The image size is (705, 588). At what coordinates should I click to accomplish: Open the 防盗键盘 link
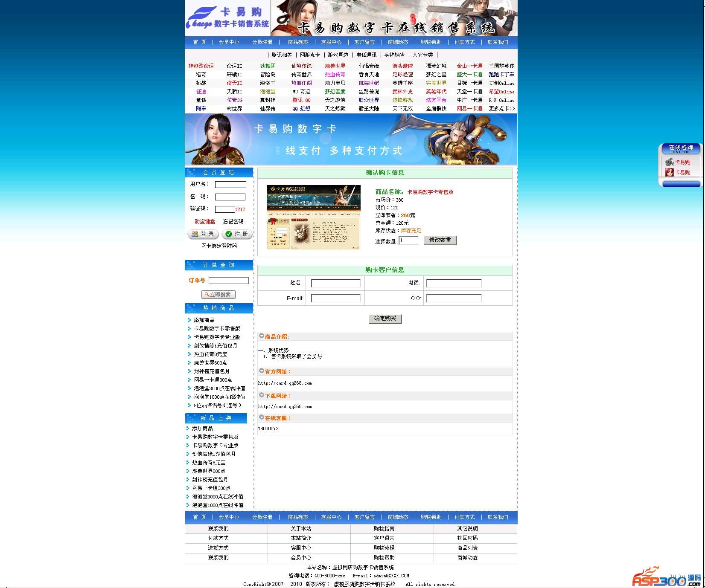point(205,222)
